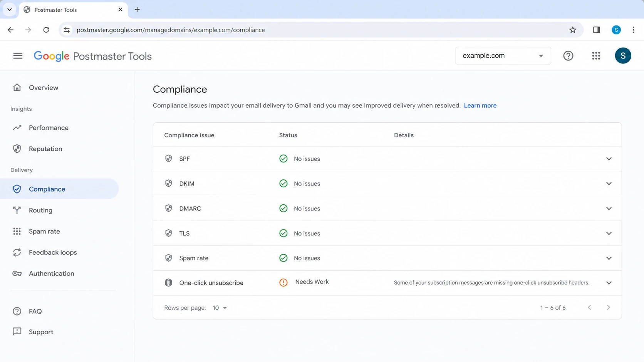
Task: Expand the DKIM row details
Action: tap(609, 184)
